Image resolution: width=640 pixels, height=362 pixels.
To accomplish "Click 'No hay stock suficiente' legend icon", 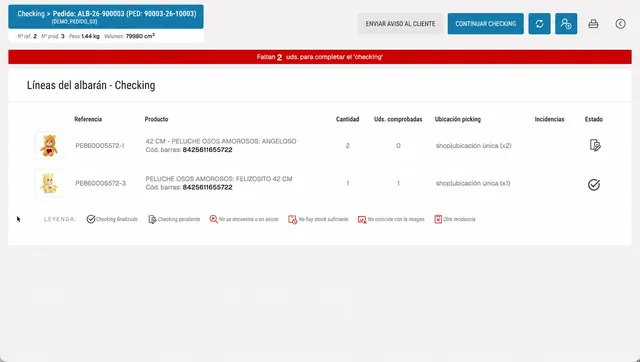I will 293,220.
